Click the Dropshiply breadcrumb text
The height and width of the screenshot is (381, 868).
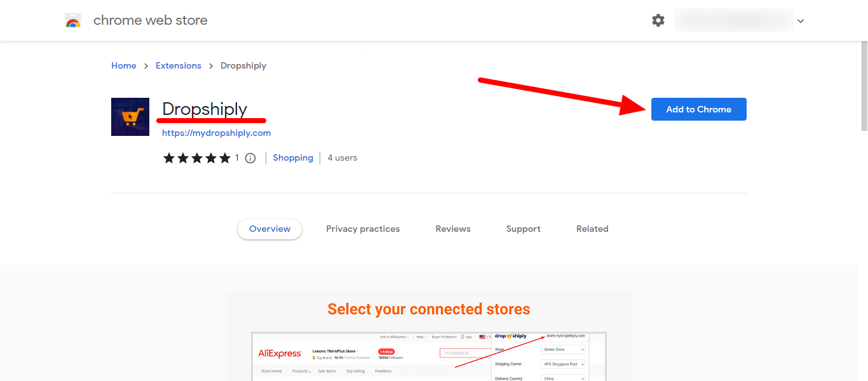[x=243, y=65]
